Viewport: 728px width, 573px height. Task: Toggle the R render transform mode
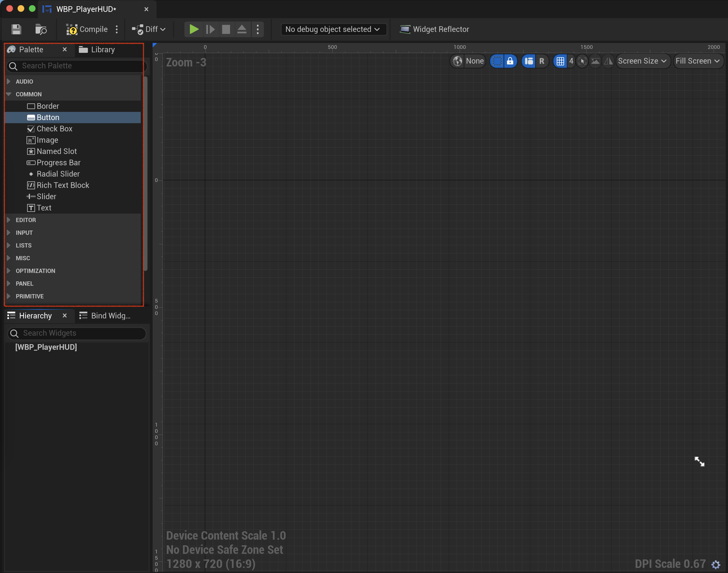(x=542, y=61)
